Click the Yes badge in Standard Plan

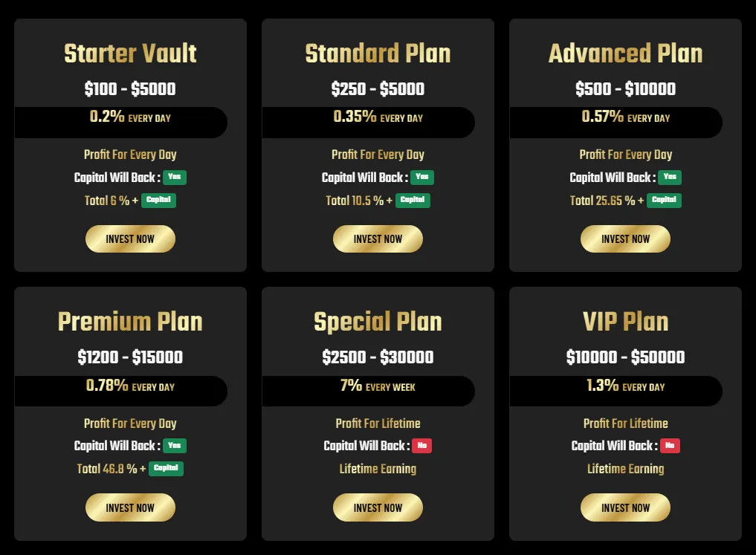point(422,178)
